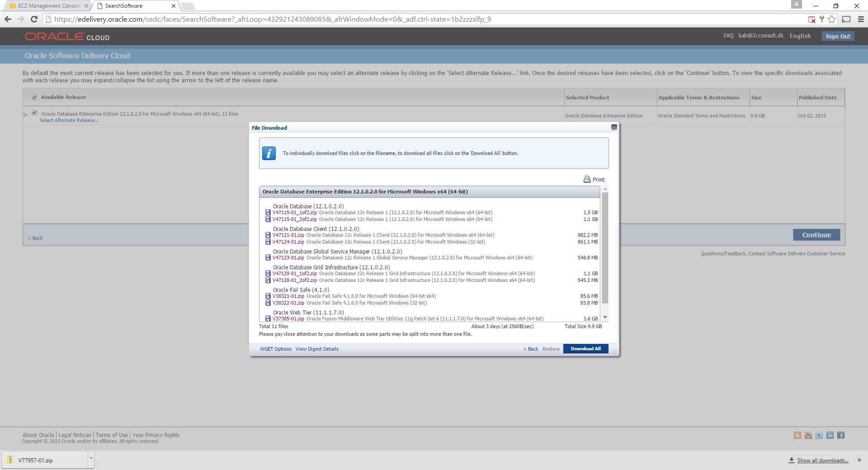Open the WGET Options link
This screenshot has height=470, width=868.
click(275, 349)
